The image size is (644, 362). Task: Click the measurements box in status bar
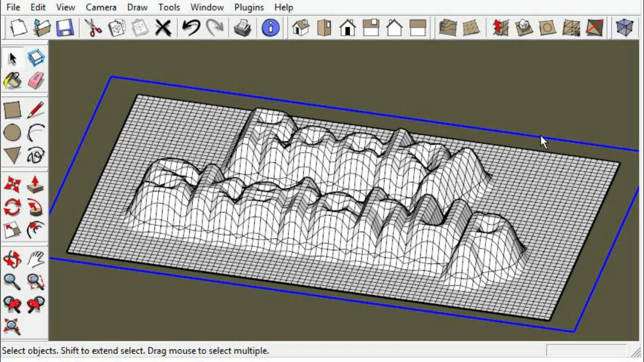click(x=587, y=350)
